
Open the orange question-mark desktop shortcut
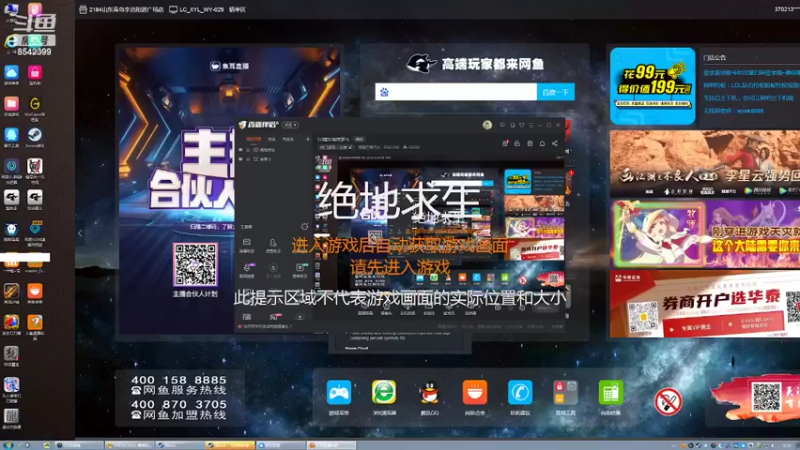(x=35, y=322)
